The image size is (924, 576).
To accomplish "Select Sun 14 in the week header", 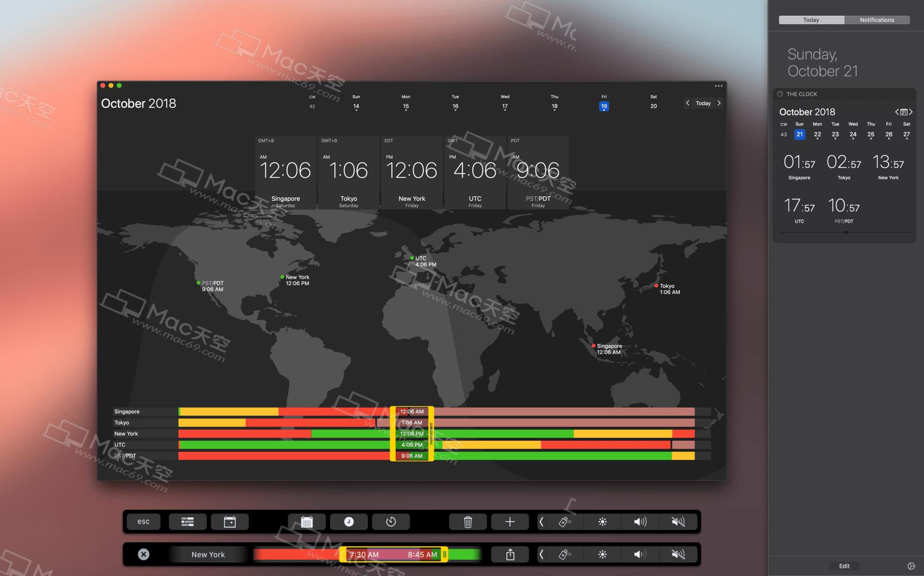I will [x=356, y=102].
